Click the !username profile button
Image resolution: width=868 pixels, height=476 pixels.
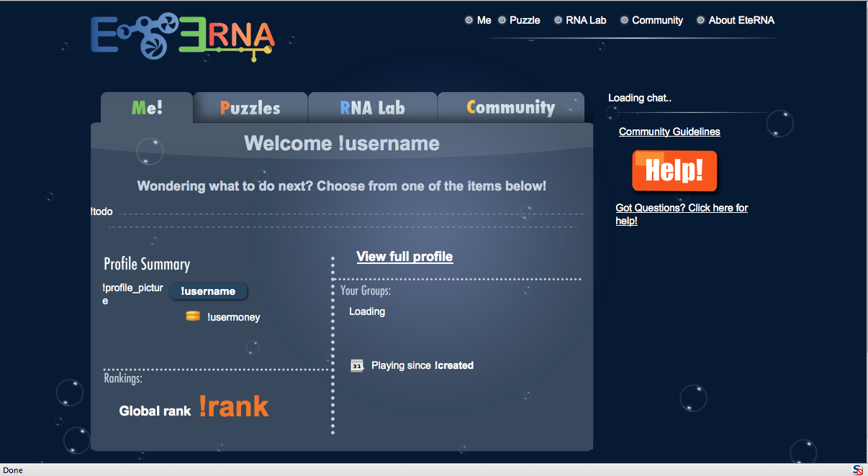click(x=208, y=291)
